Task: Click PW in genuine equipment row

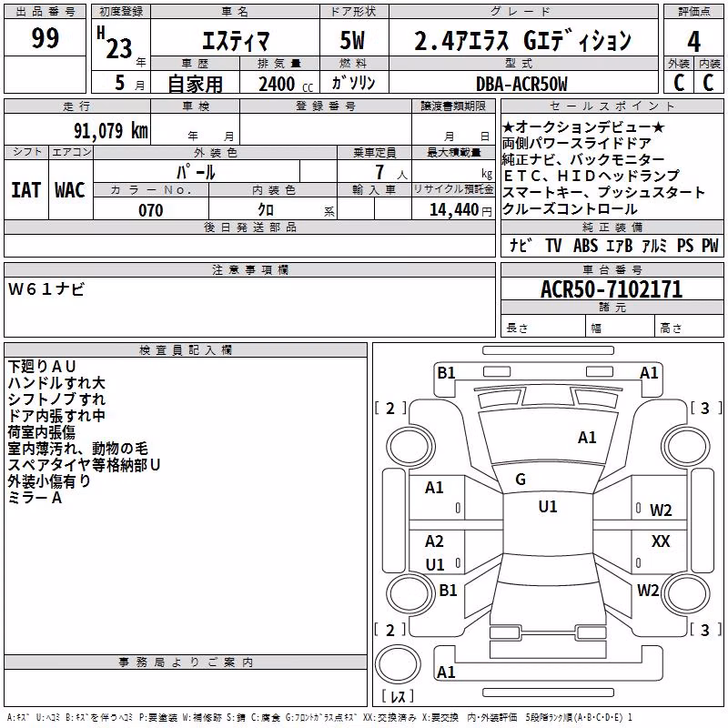Action: click(x=710, y=245)
